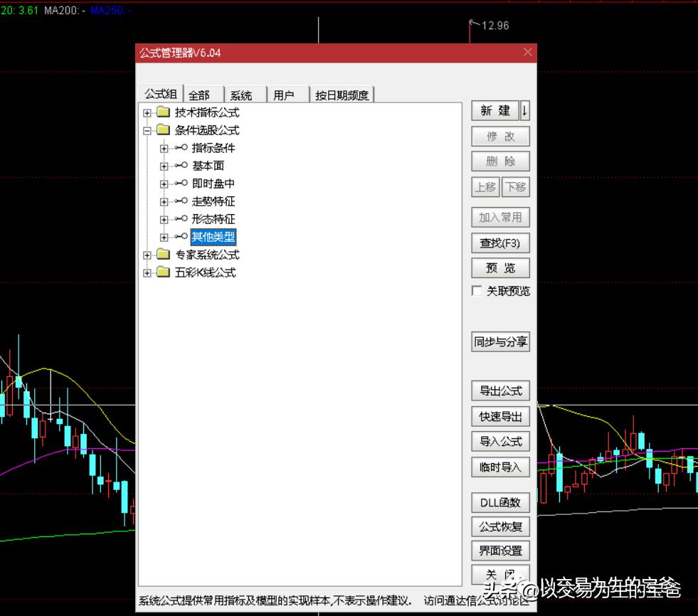The width and height of the screenshot is (698, 616).
Task: Click the 删除 button
Action: pyautogui.click(x=500, y=161)
